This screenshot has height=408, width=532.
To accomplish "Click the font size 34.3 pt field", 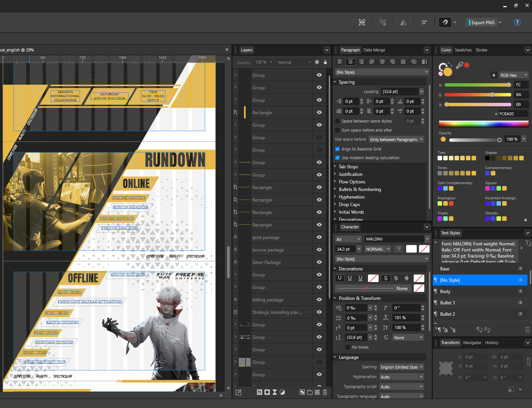I will [x=345, y=249].
